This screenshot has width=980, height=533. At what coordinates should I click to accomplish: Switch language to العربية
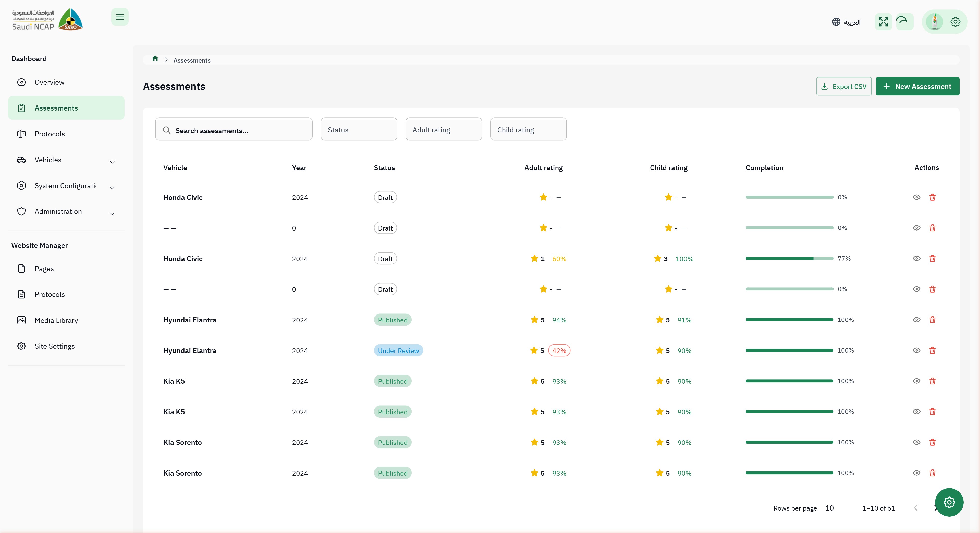[846, 22]
